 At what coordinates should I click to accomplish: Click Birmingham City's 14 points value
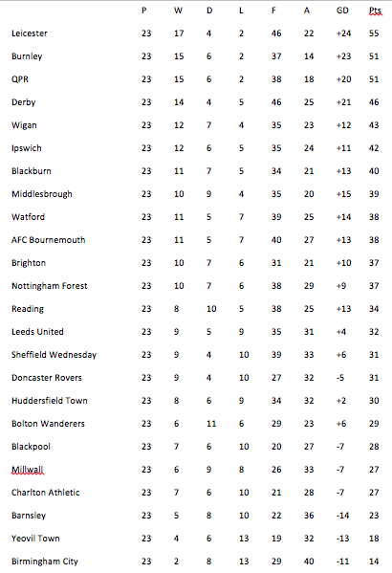374,562
